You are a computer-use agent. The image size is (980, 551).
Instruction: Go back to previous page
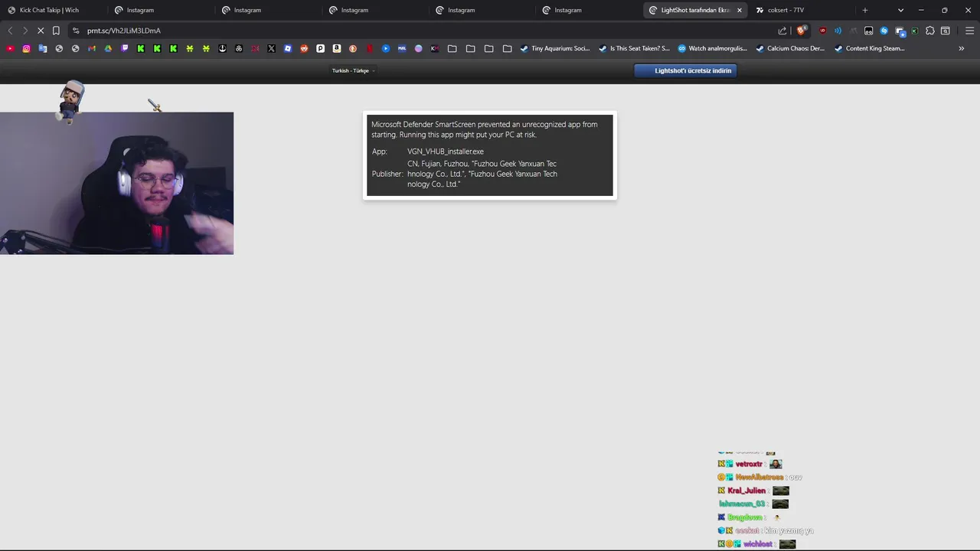pos(10,31)
